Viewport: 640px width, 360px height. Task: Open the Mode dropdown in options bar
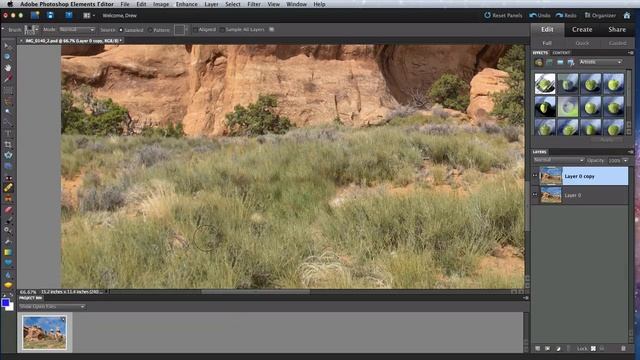coord(77,30)
